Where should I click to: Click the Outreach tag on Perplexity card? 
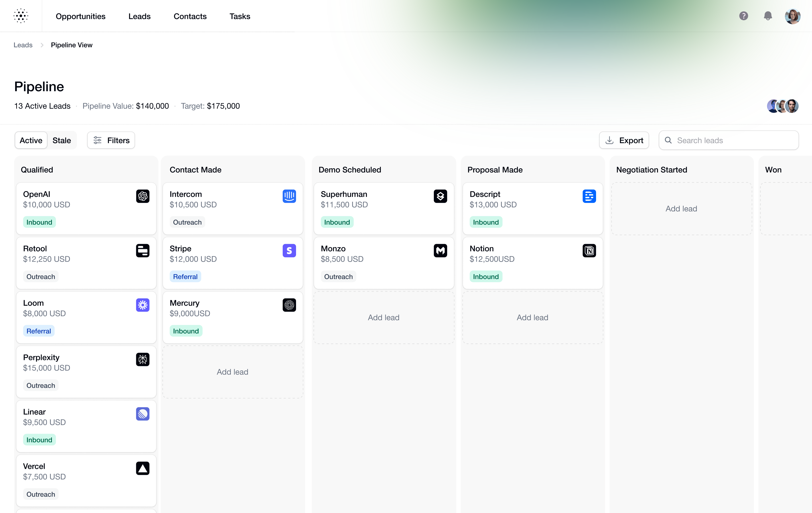coord(41,385)
